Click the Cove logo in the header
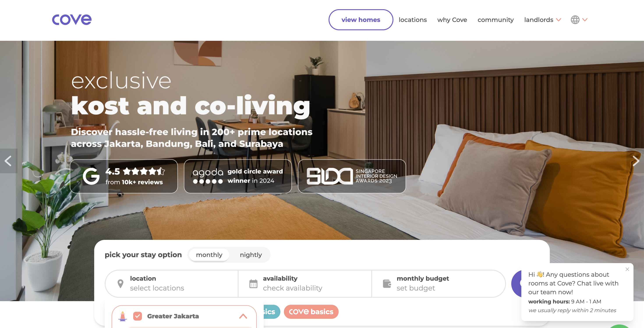The image size is (644, 328). pyautogui.click(x=72, y=20)
